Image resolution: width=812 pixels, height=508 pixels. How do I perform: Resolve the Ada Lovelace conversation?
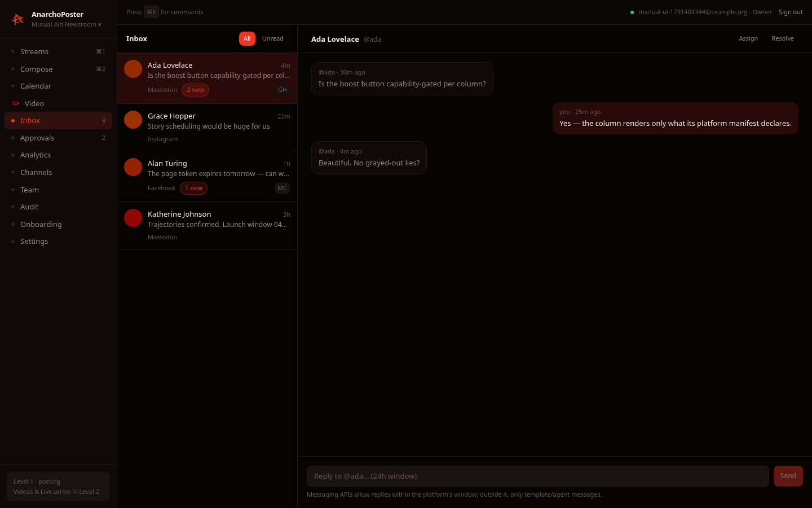coord(783,38)
